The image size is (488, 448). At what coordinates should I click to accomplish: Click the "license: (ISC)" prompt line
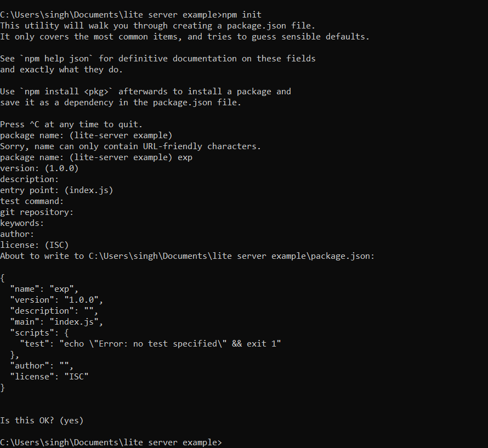point(35,245)
